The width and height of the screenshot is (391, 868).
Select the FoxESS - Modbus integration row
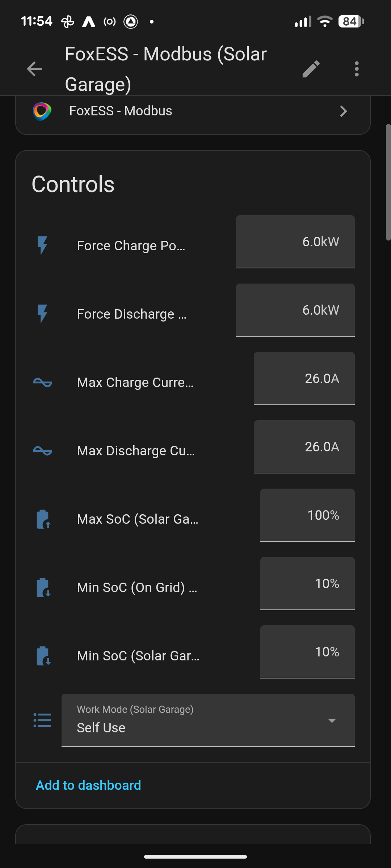193,111
